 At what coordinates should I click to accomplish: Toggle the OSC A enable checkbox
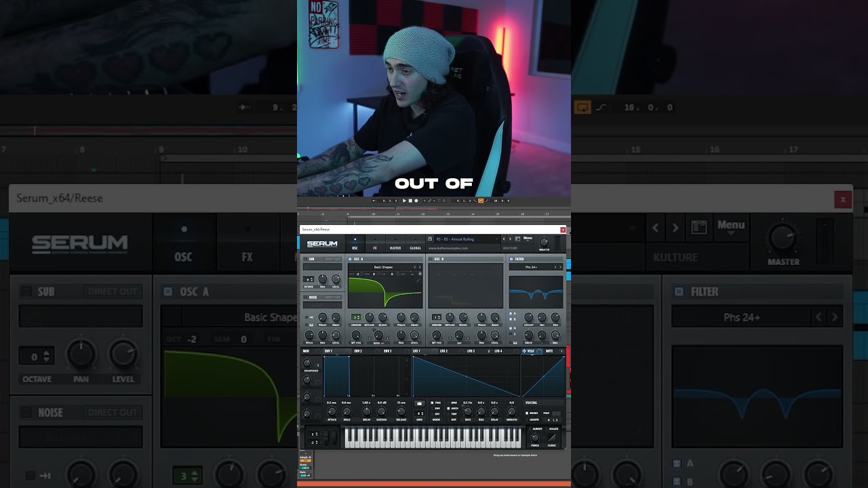point(350,259)
